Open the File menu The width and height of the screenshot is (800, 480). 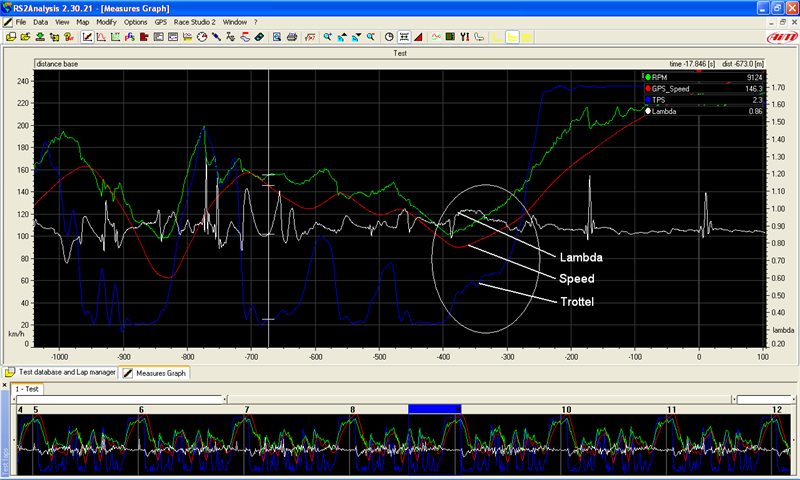tap(21, 22)
